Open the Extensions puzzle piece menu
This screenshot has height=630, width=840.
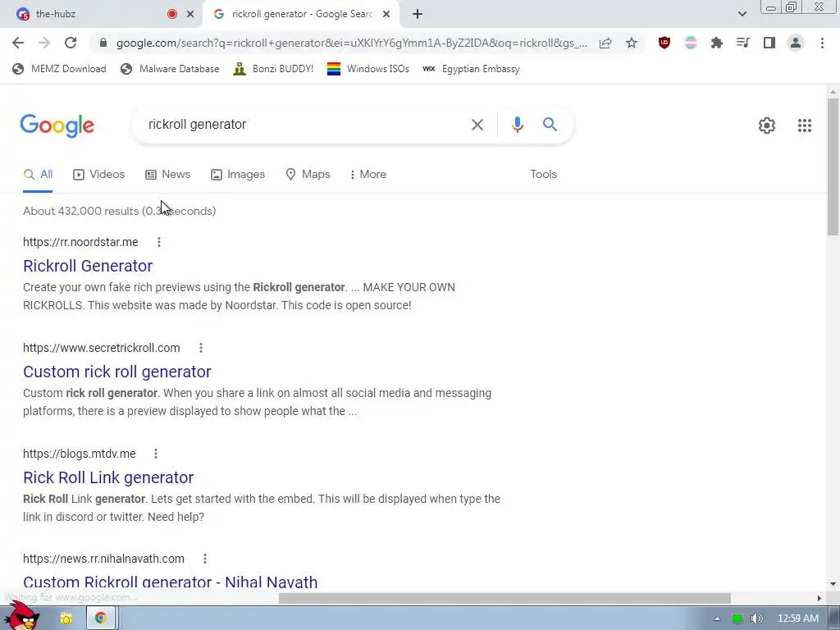[716, 43]
